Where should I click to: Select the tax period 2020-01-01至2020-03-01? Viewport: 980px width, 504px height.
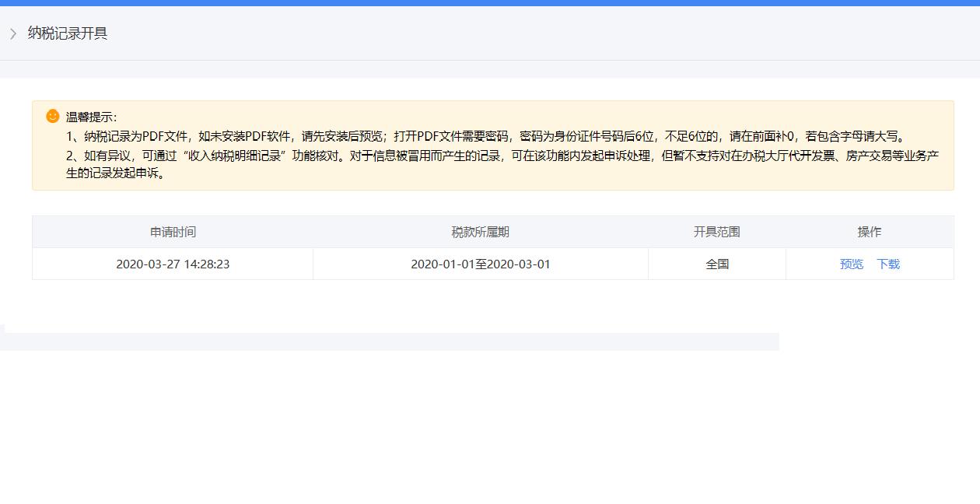click(480, 264)
